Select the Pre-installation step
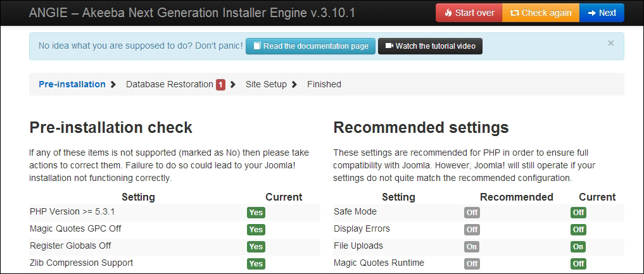644x274 pixels. coord(72,84)
